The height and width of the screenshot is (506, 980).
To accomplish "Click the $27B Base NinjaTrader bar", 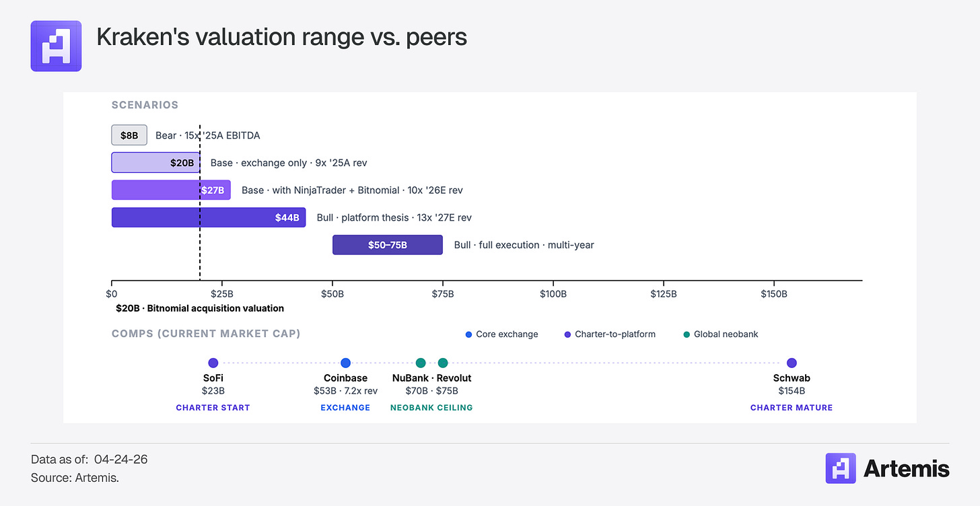I will click(x=171, y=190).
